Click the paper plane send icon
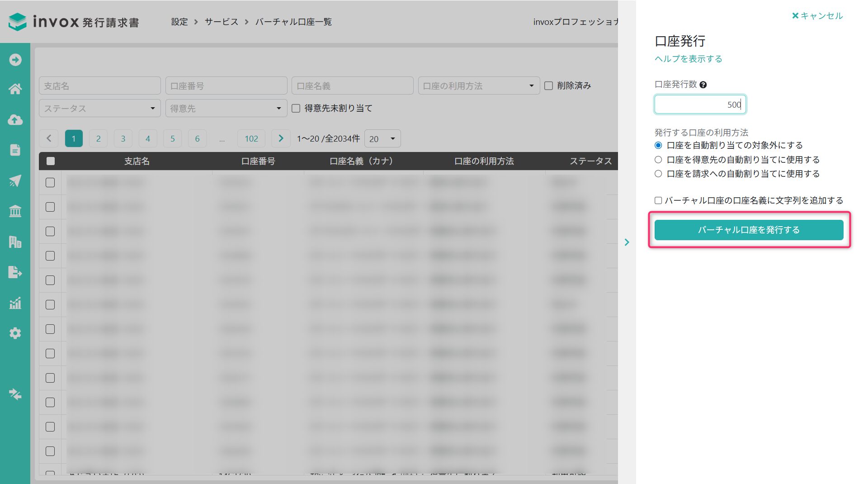Image resolution: width=868 pixels, height=484 pixels. click(15, 181)
